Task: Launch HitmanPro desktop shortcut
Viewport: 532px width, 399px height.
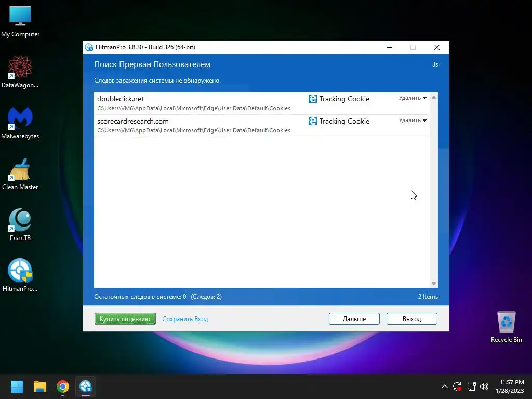Action: (x=20, y=275)
